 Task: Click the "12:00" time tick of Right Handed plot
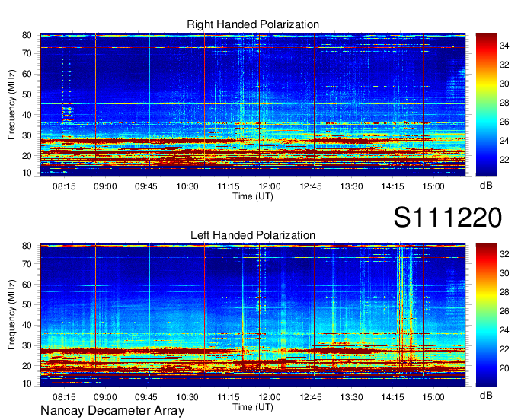tap(269, 186)
